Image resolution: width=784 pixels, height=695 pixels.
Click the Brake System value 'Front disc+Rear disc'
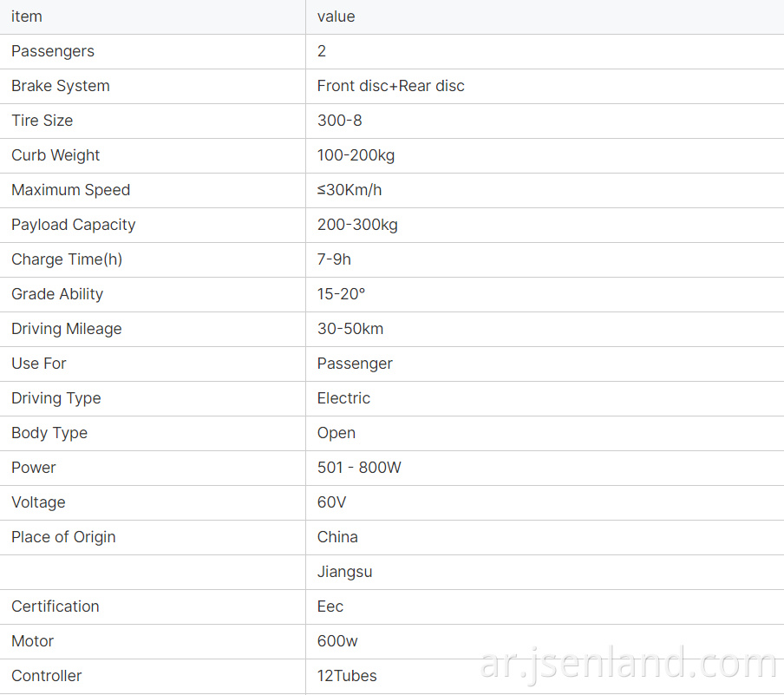(x=390, y=86)
